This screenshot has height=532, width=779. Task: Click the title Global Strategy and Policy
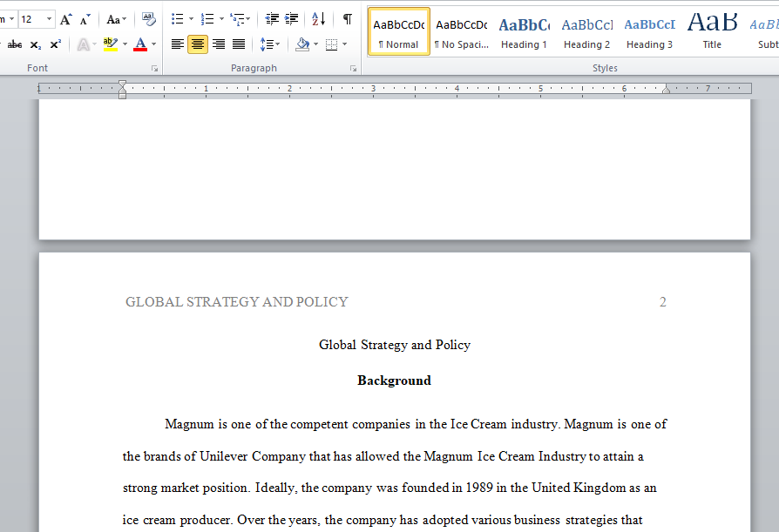(395, 345)
